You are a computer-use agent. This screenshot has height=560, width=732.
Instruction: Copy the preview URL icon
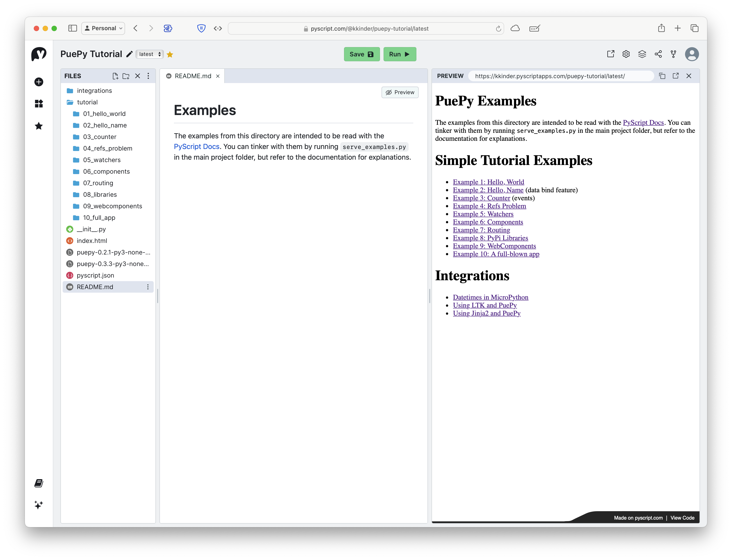point(662,76)
